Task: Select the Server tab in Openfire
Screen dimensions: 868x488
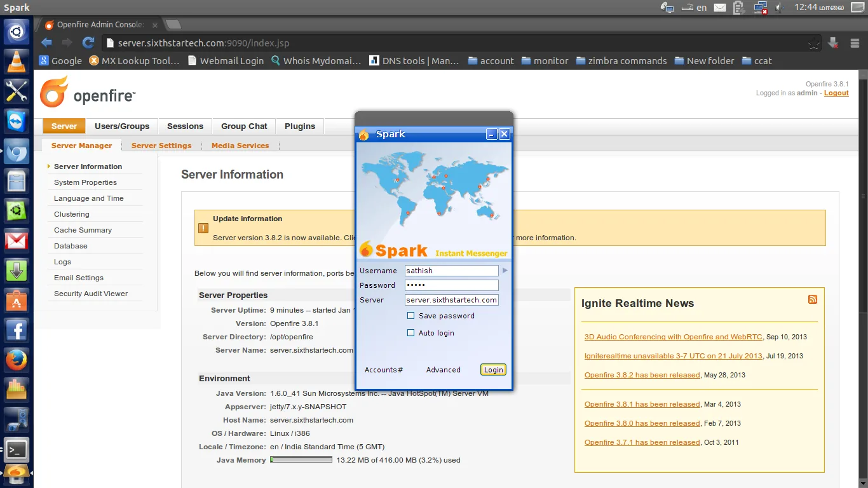Action: pos(64,126)
